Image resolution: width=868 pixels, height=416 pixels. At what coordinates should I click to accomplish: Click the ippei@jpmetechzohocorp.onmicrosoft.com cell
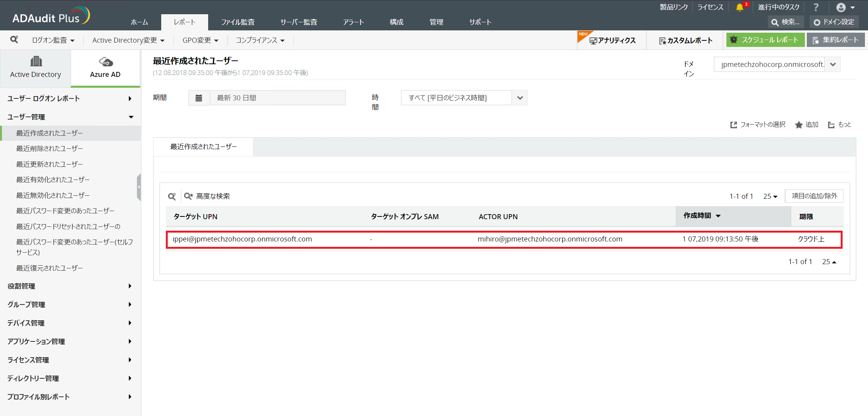point(242,239)
